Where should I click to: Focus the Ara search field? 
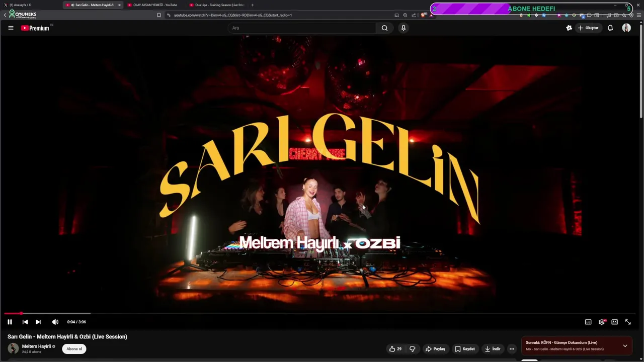tap(302, 28)
